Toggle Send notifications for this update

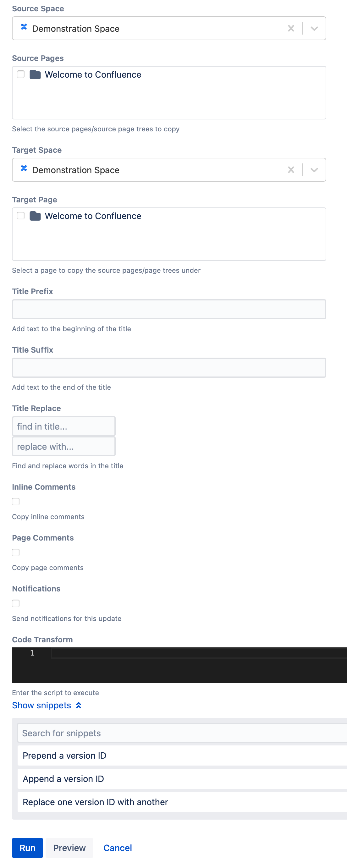16,603
